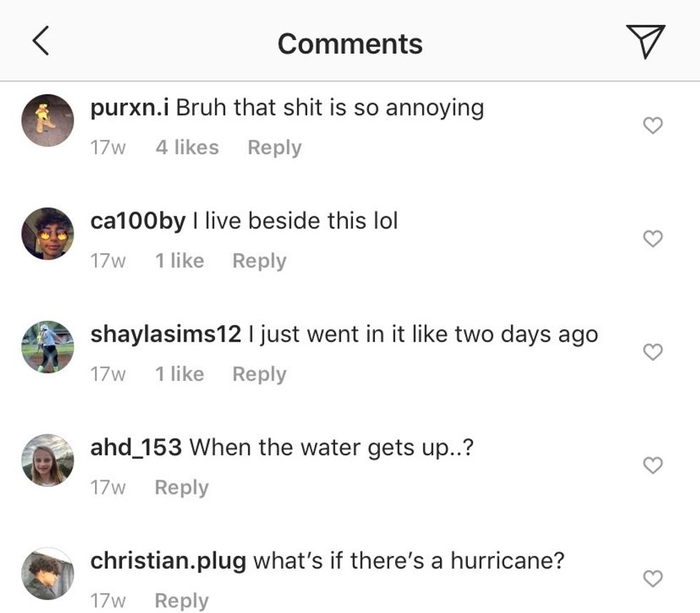Open purxn.i's profile picture

pyautogui.click(x=48, y=121)
